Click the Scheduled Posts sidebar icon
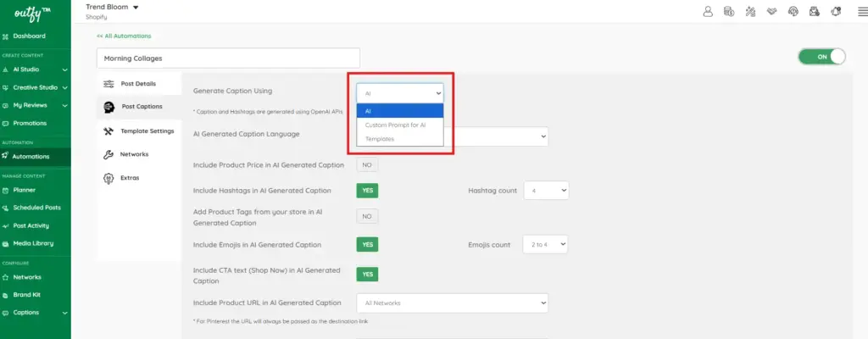The height and width of the screenshot is (339, 868). click(x=6, y=208)
